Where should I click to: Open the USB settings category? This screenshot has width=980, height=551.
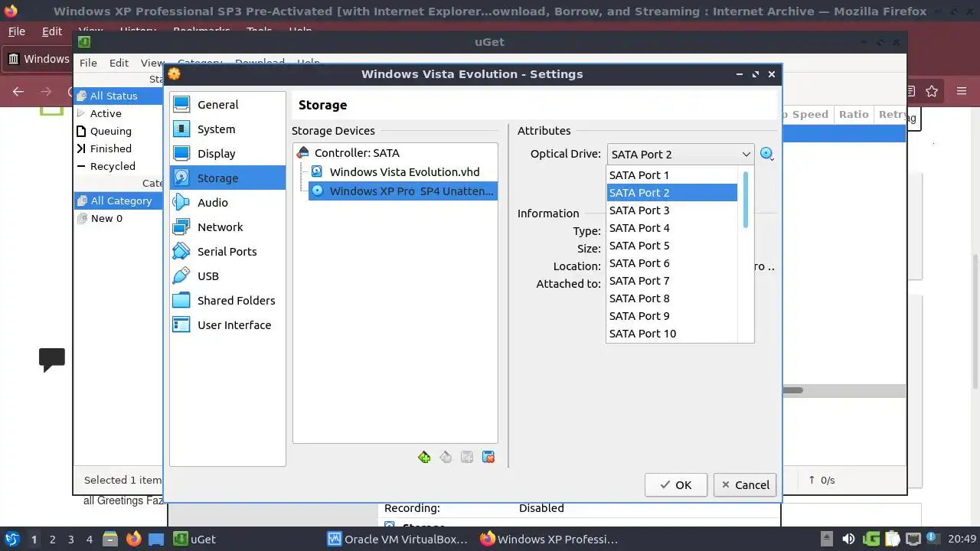point(227,276)
